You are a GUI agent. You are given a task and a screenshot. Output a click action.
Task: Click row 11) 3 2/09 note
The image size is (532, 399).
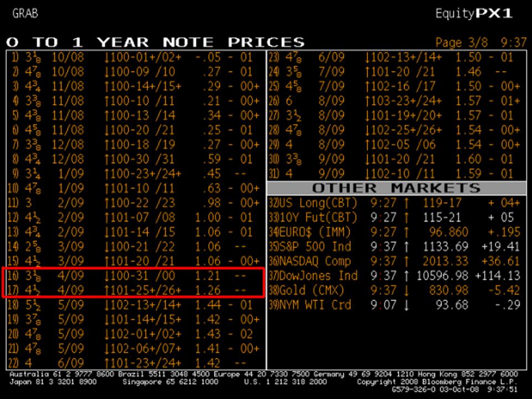click(136, 203)
